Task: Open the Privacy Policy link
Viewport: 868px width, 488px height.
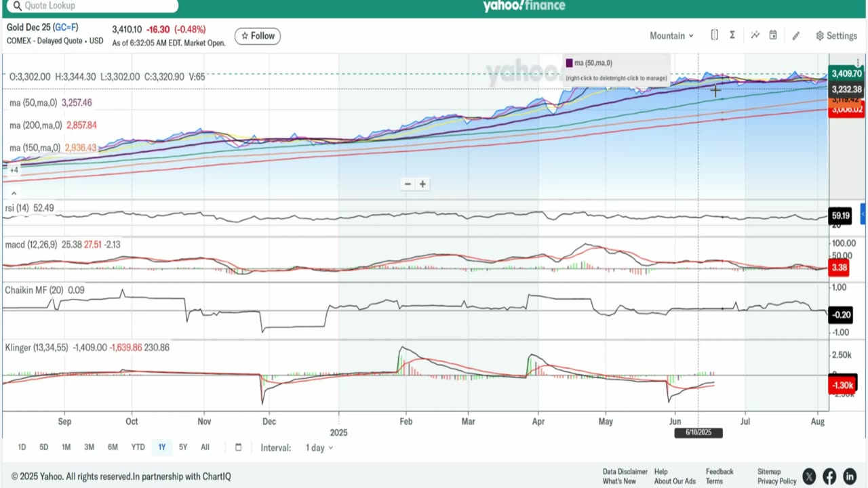Action: click(x=776, y=481)
